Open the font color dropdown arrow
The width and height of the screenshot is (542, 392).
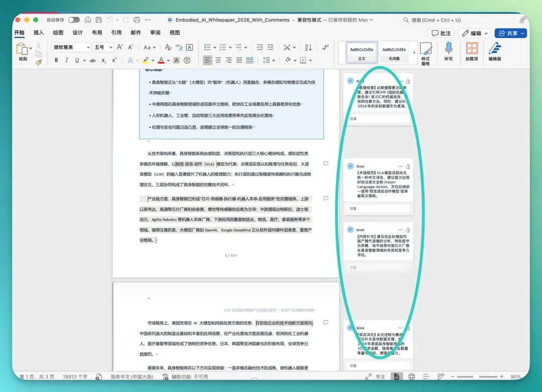(x=168, y=61)
